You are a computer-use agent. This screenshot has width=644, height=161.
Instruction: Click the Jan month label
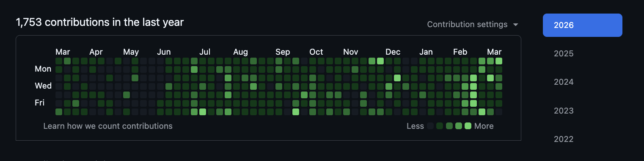click(x=426, y=52)
